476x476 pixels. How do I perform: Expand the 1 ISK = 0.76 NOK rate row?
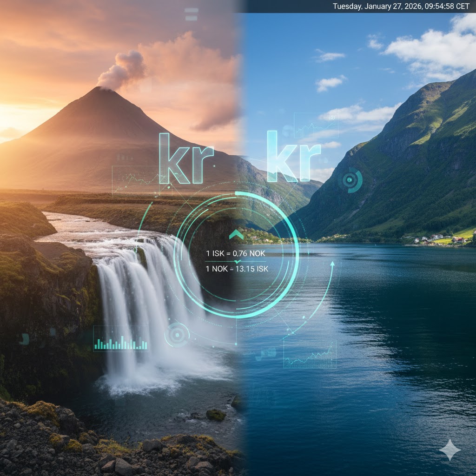pyautogui.click(x=235, y=254)
